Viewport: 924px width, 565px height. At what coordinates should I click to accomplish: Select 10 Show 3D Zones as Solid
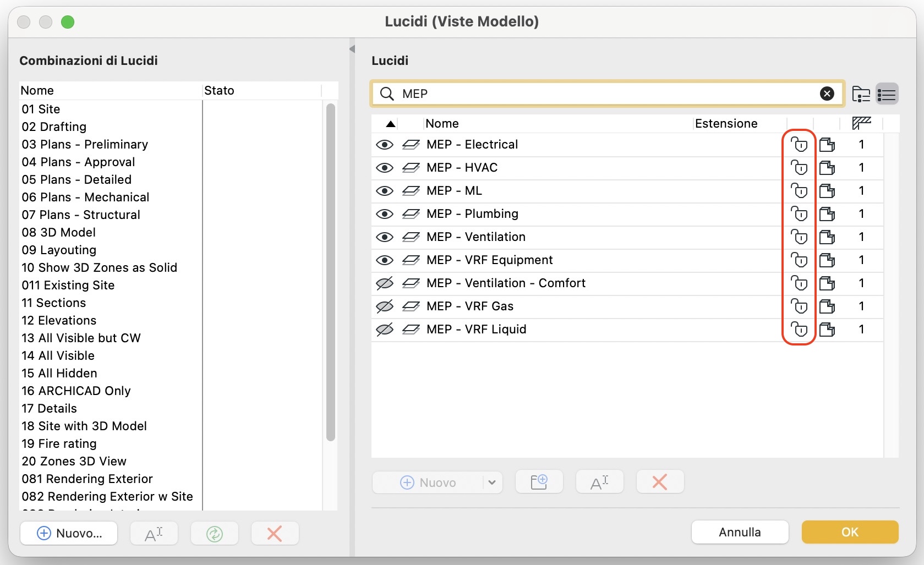pyautogui.click(x=99, y=268)
